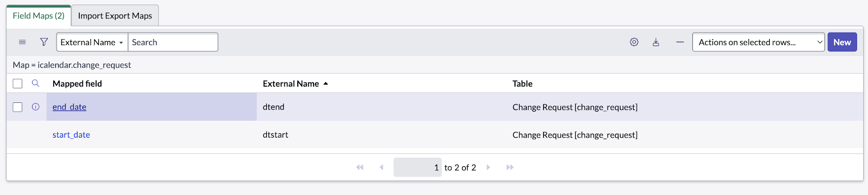This screenshot has height=195, width=868.
Task: Collapse the list with the minus icon
Action: tap(680, 42)
